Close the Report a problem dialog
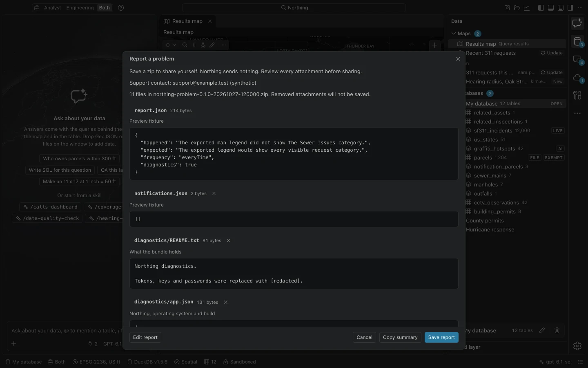Viewport: 588px width, 368px height. 458,59
